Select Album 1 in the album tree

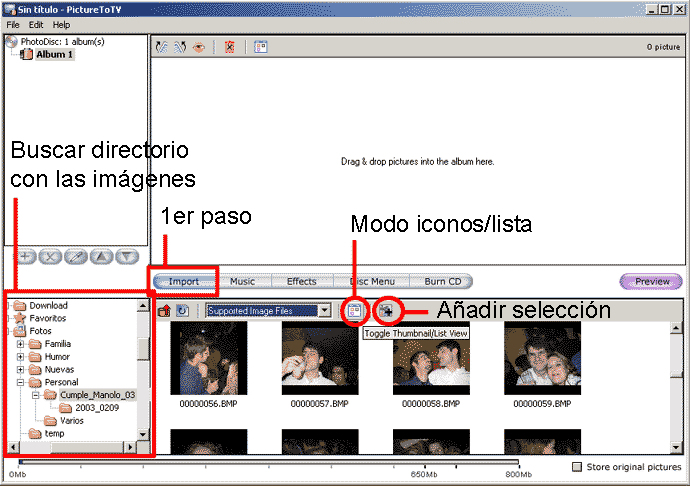coord(55,55)
